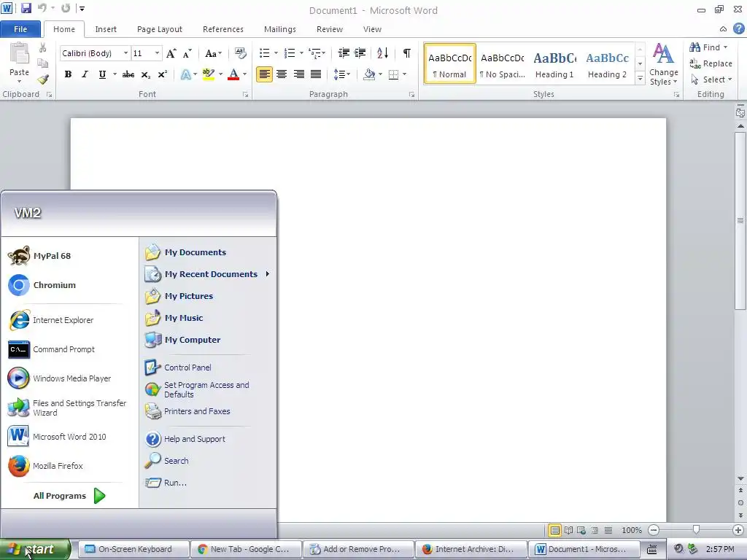Open Microsoft Word 2010 from Start menu
747x560 pixels.
click(57, 437)
